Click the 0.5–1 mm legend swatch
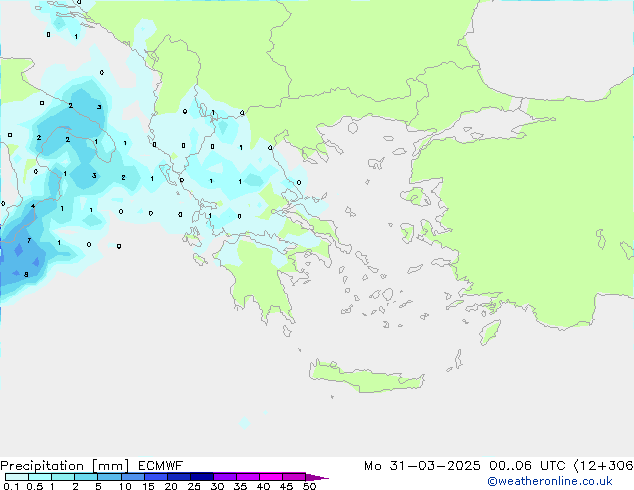 pos(40,477)
